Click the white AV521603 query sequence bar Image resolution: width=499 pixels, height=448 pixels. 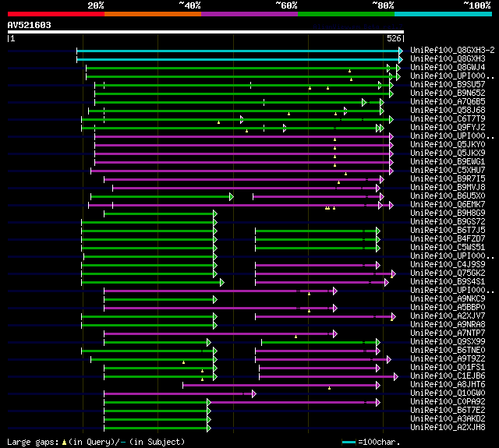tap(206, 32)
